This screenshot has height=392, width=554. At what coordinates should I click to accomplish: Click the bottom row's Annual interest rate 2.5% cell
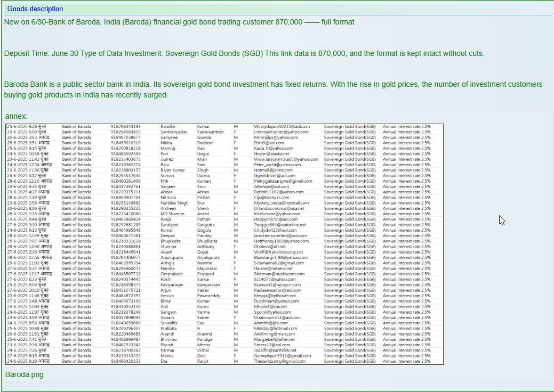click(x=406, y=361)
